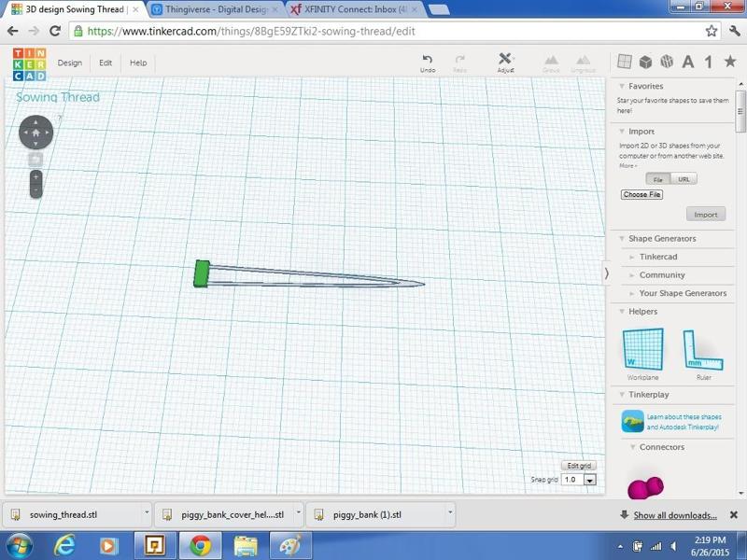Select the letter A shapes icon
This screenshot has height=560, width=747.
tap(687, 62)
